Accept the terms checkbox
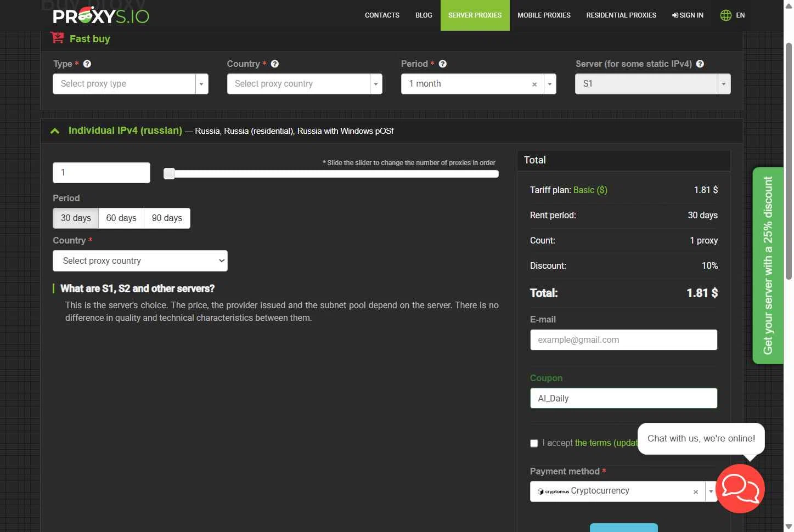Screen dimensions: 794x532 [534, 443]
